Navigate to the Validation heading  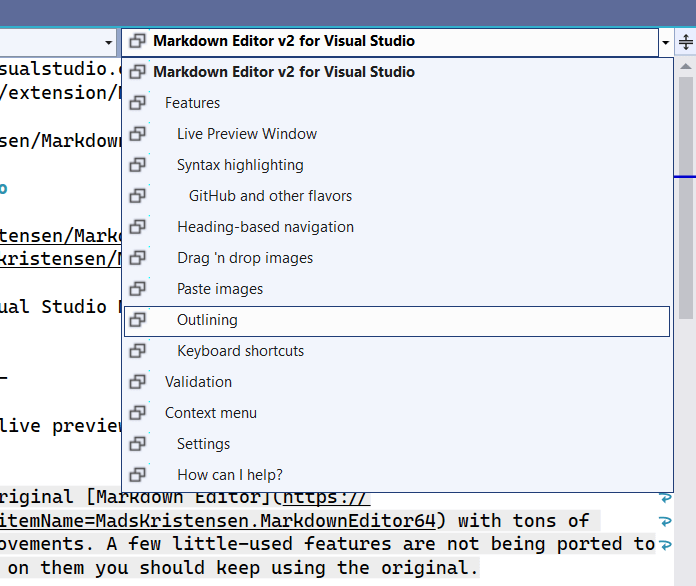pos(397,382)
